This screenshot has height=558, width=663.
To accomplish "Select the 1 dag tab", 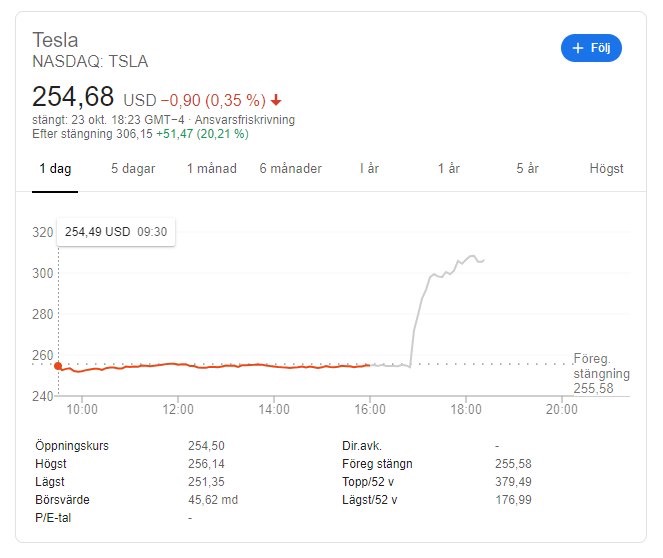I will coord(55,169).
